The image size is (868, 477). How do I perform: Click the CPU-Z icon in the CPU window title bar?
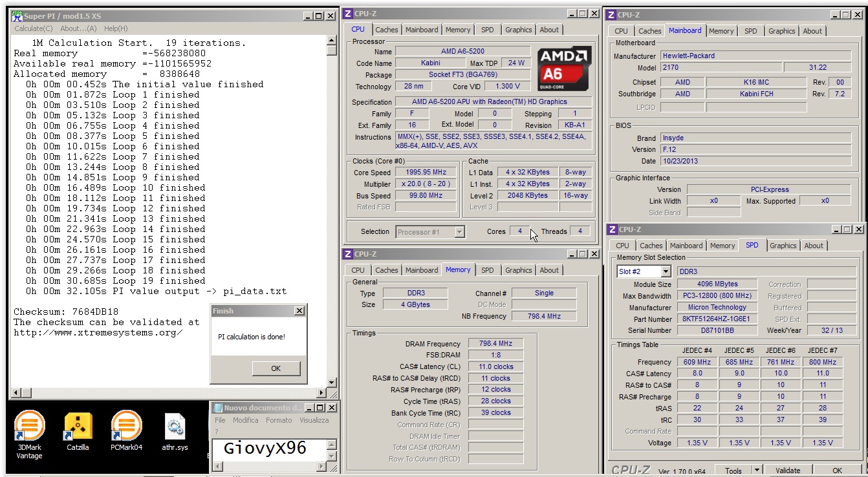348,14
